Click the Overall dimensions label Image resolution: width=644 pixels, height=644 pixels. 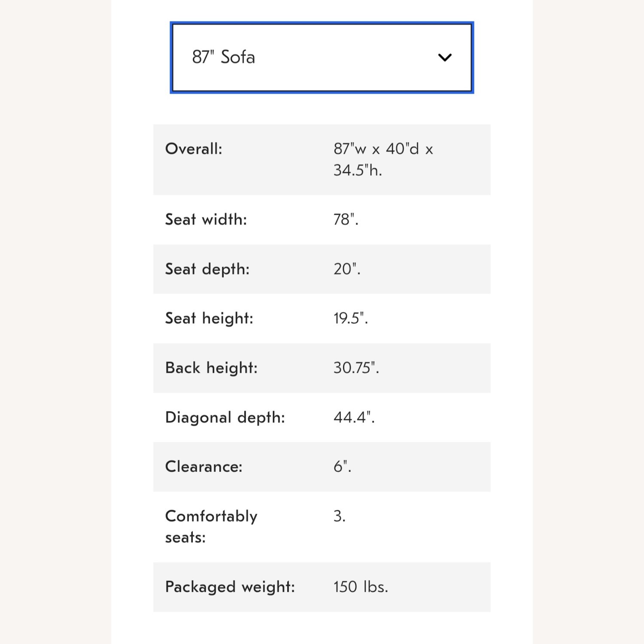click(x=194, y=149)
